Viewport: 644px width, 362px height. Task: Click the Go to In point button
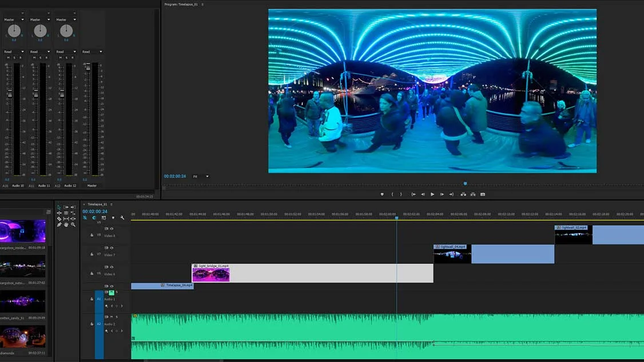click(x=414, y=194)
